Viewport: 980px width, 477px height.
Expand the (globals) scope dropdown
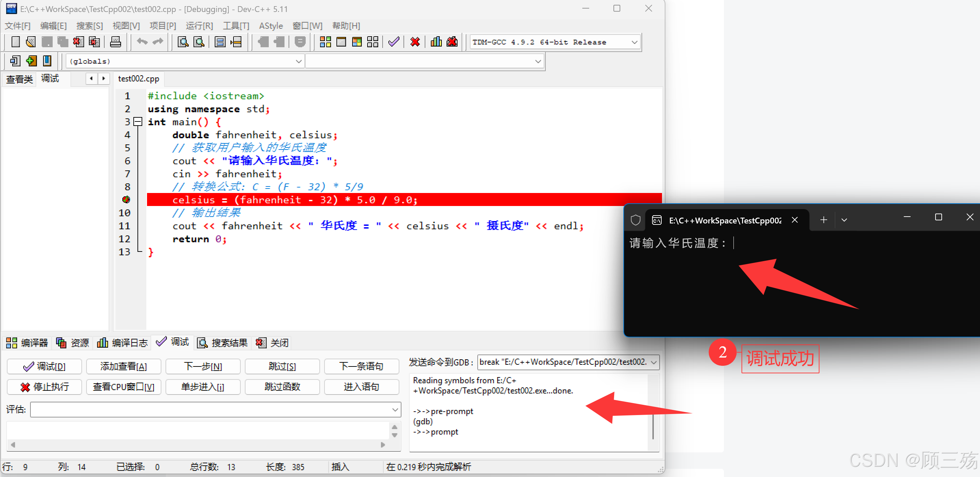299,61
